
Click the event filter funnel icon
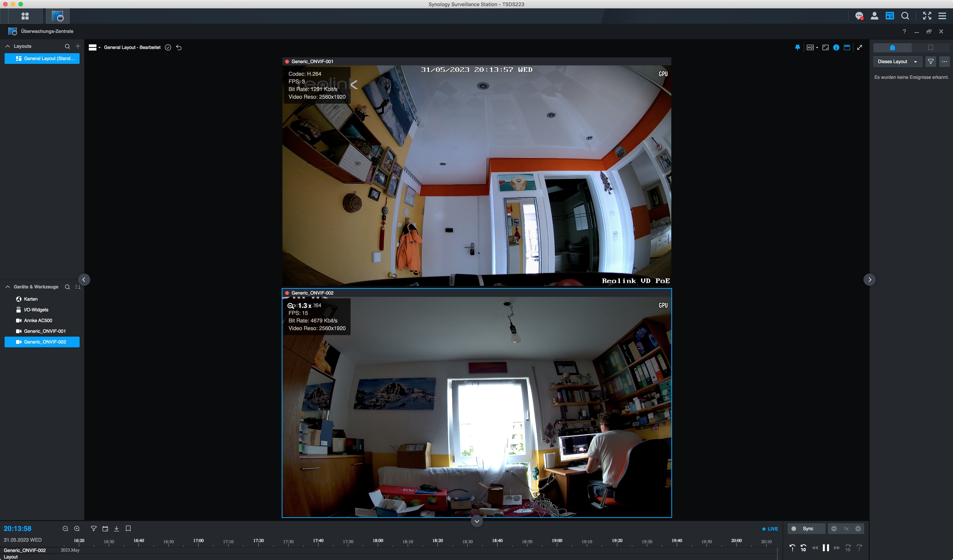(930, 62)
